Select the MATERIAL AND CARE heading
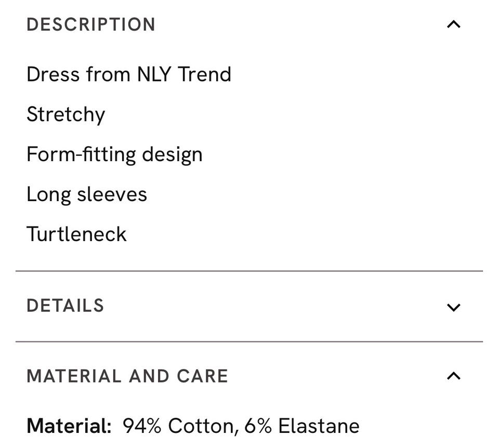The width and height of the screenshot is (499, 448). pos(127,376)
